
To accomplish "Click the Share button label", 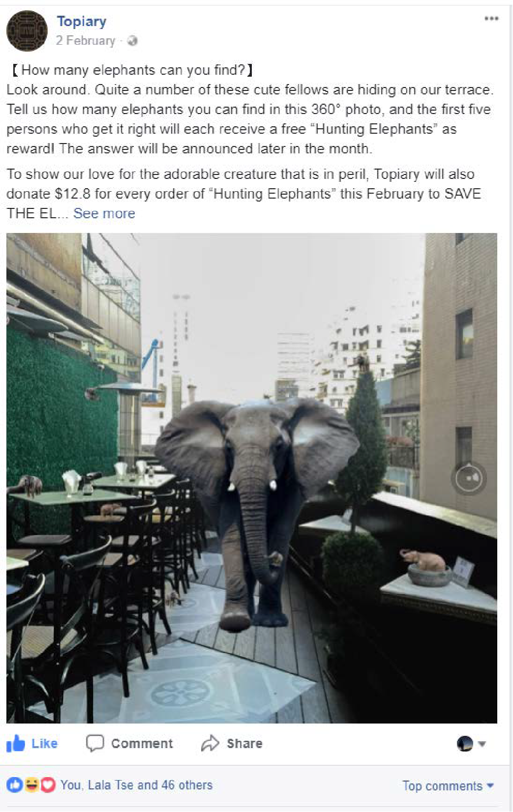I will click(244, 744).
